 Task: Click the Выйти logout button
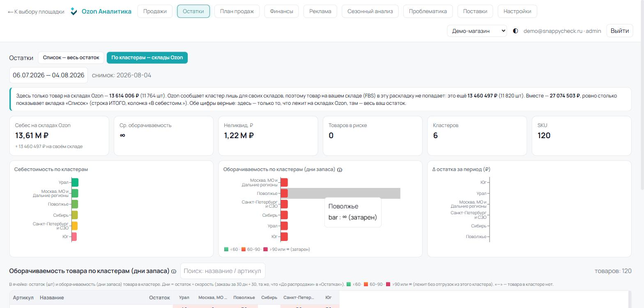[x=620, y=31]
